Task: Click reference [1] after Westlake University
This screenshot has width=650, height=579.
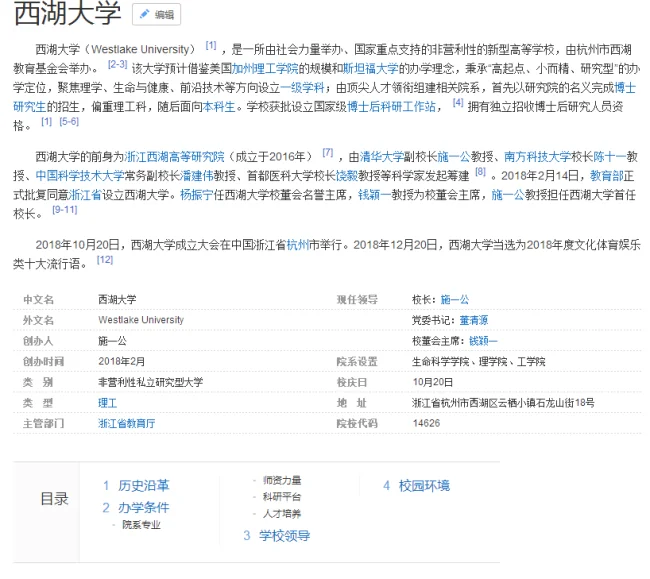Action: click(x=211, y=45)
